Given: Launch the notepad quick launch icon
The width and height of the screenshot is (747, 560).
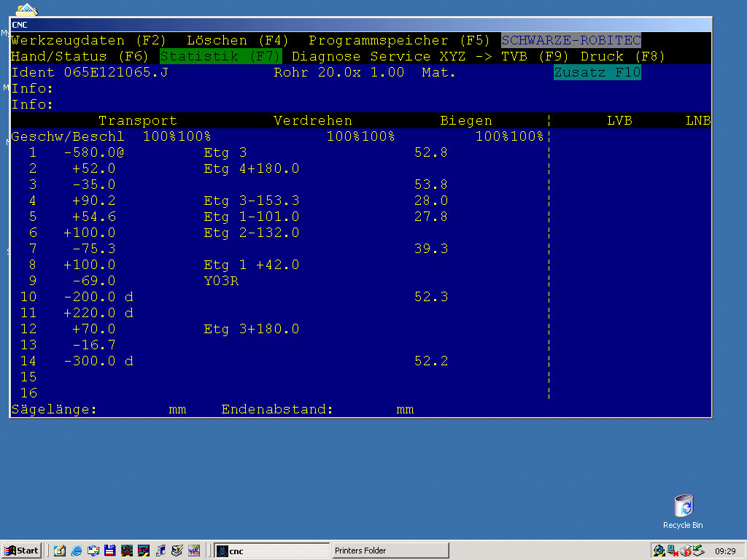Looking at the screenshot, I should pyautogui.click(x=60, y=551).
